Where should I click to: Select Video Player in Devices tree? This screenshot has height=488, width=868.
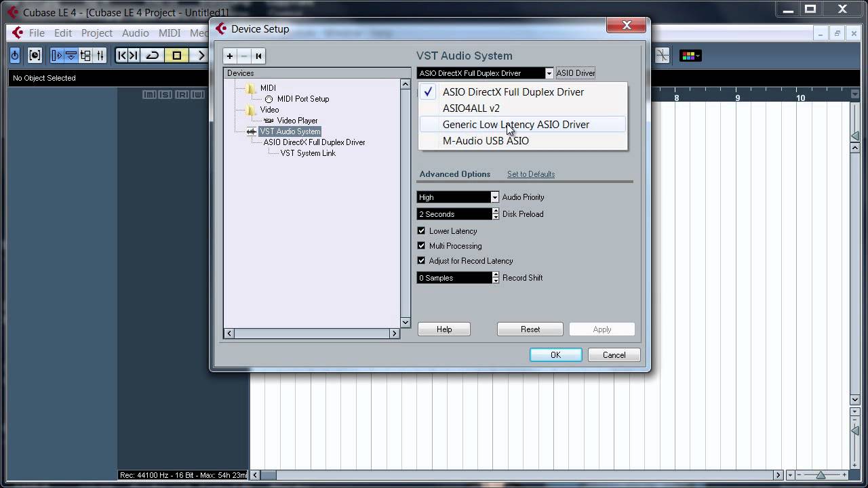pyautogui.click(x=291, y=121)
